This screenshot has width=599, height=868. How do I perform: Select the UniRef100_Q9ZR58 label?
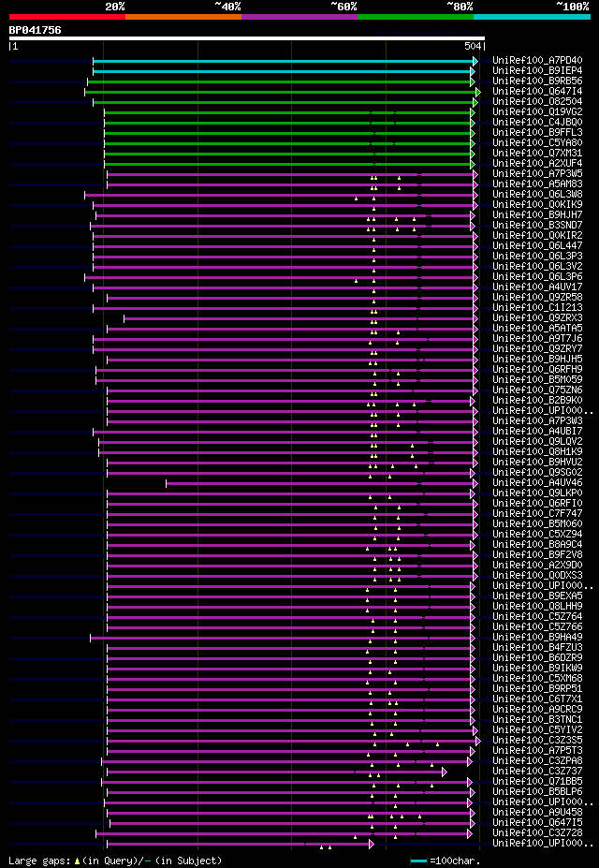pos(537,298)
